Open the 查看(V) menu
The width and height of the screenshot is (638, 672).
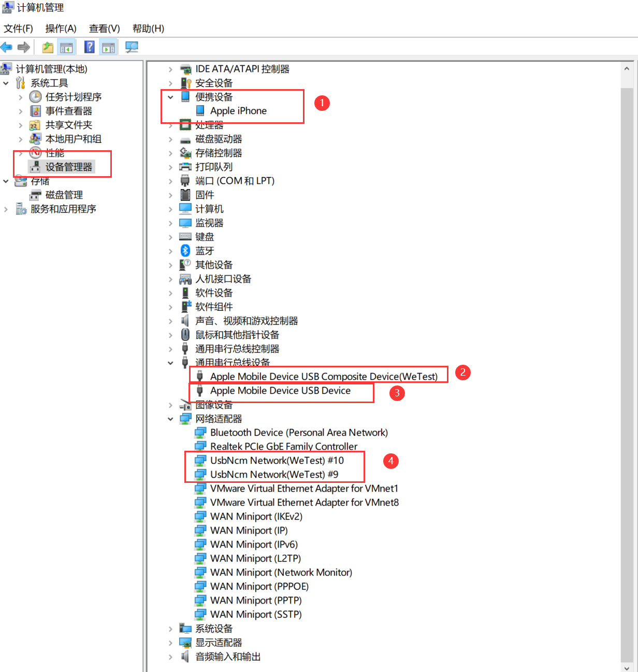104,28
